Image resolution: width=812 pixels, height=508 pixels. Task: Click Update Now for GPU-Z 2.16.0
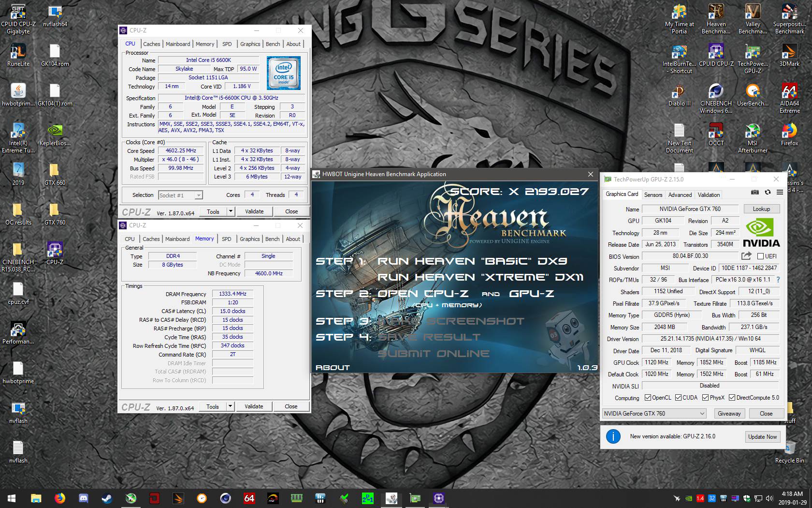point(762,436)
